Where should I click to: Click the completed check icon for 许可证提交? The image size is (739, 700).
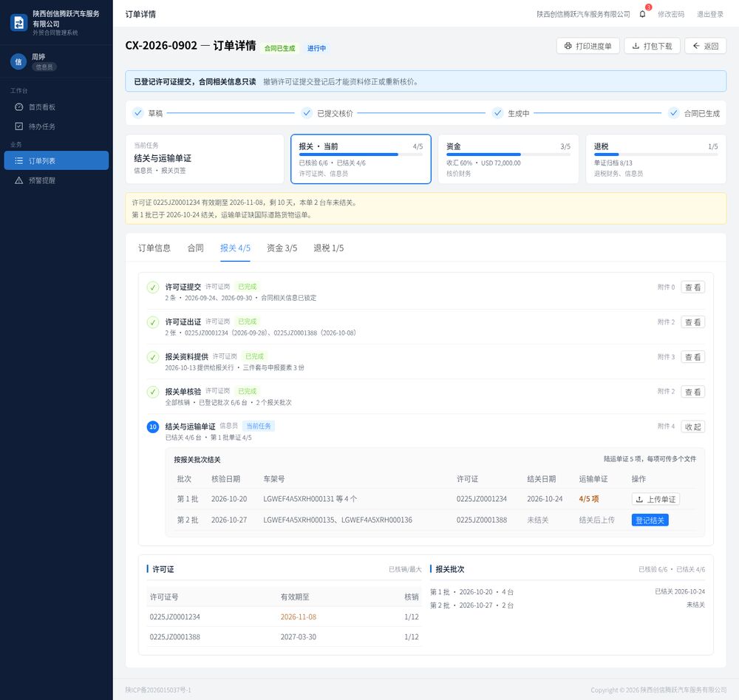click(153, 287)
